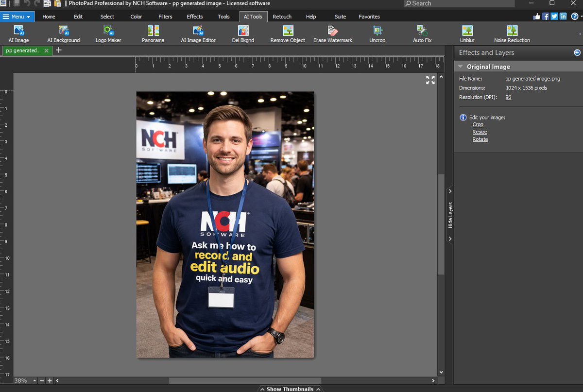Open the Panorama tool
This screenshot has height=392, width=583.
pyautogui.click(x=153, y=33)
